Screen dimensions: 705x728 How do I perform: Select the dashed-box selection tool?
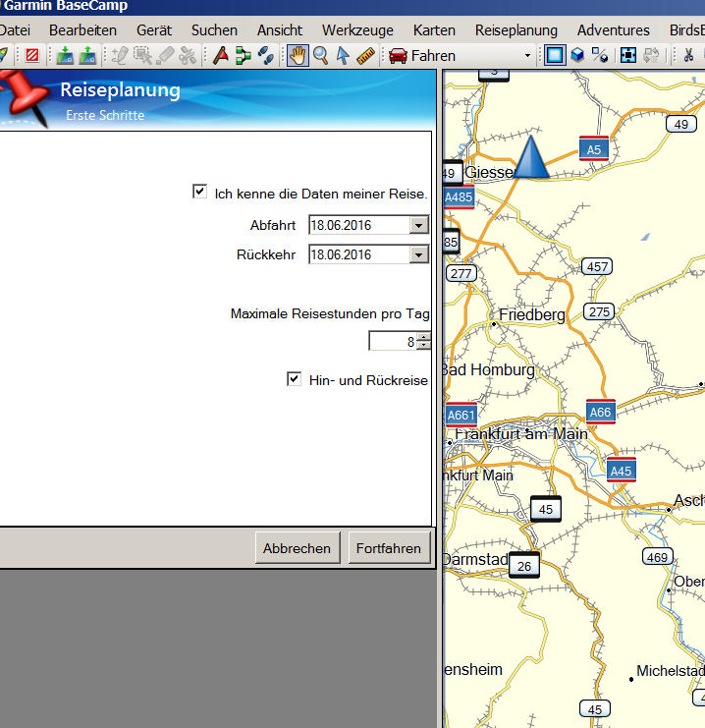click(x=142, y=56)
